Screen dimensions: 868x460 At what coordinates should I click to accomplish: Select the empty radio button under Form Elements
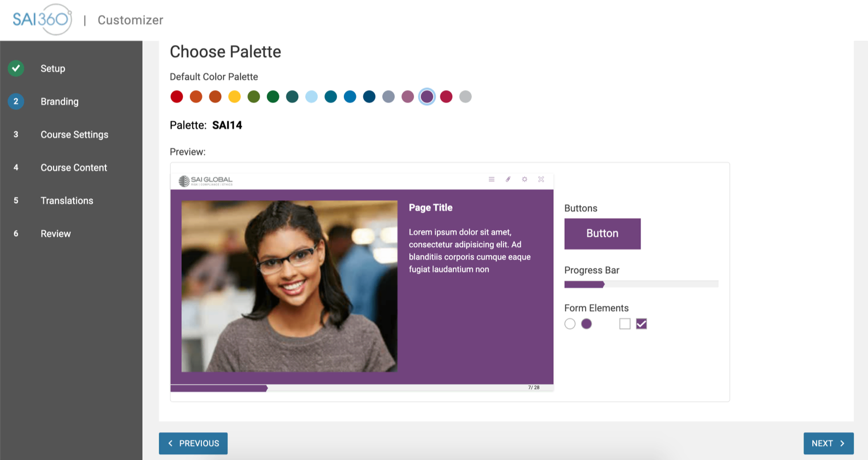[570, 324]
